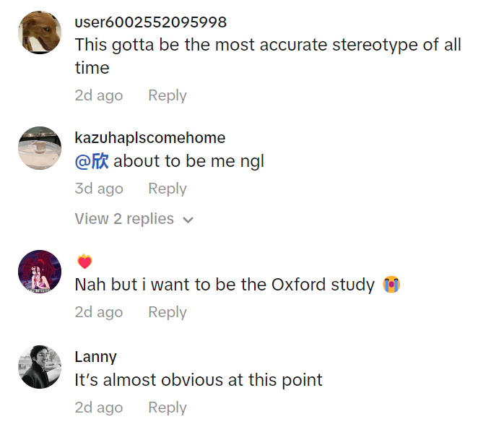This screenshot has height=427, width=504.
Task: Click the crying emoji in Oxford comment
Action: 392,285
